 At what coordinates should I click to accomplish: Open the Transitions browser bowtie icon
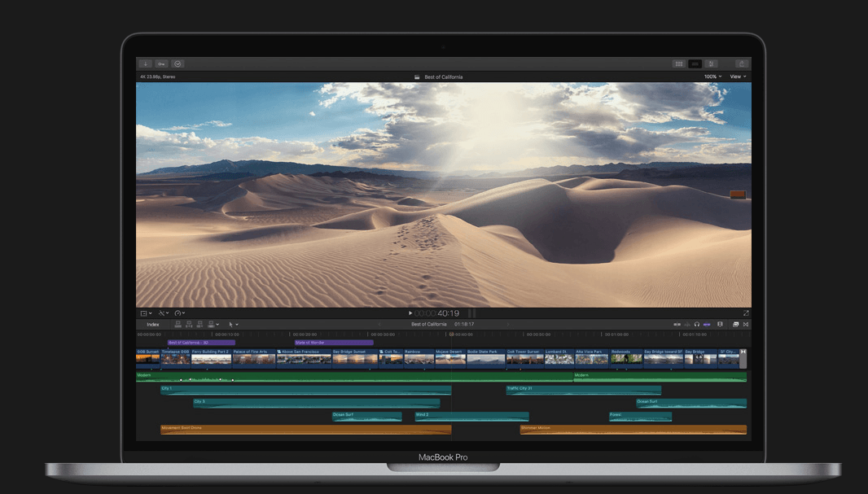tap(746, 325)
